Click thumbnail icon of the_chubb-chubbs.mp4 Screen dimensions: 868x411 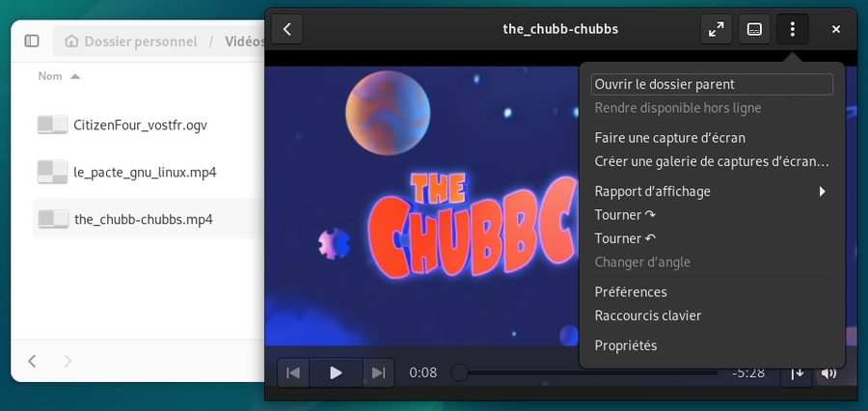tap(53, 219)
